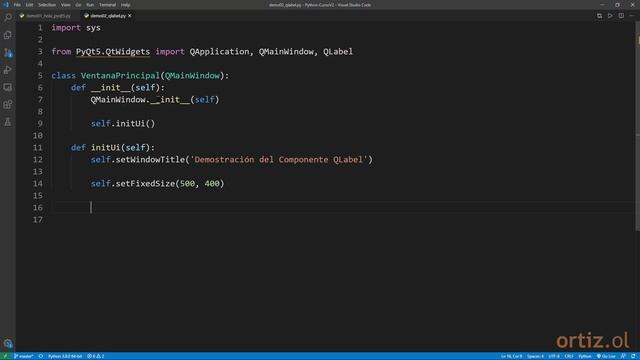
Task: Change the UTF-8 encoding in status bar
Action: pyautogui.click(x=554, y=356)
